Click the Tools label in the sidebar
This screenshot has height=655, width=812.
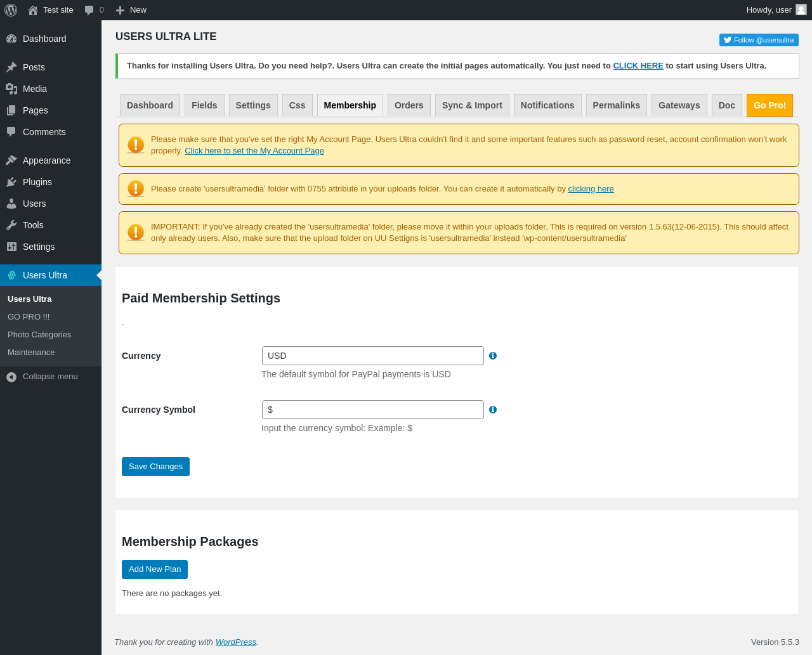pos(33,225)
